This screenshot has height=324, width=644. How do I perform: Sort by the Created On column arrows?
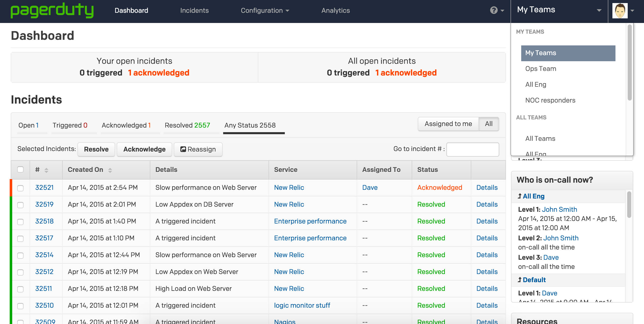(x=110, y=170)
